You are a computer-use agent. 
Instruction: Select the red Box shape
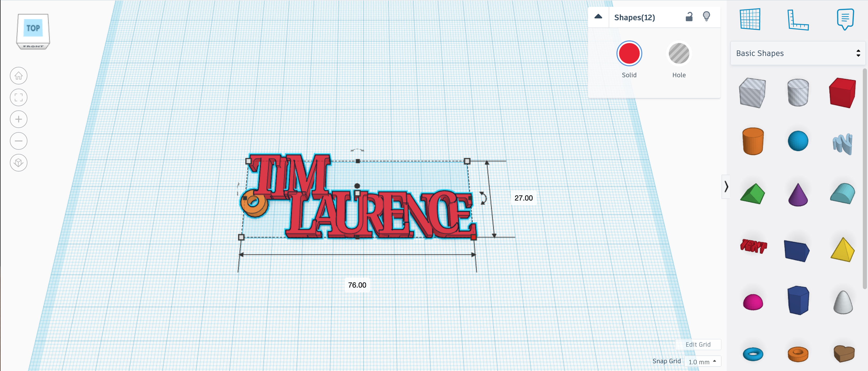tap(842, 93)
